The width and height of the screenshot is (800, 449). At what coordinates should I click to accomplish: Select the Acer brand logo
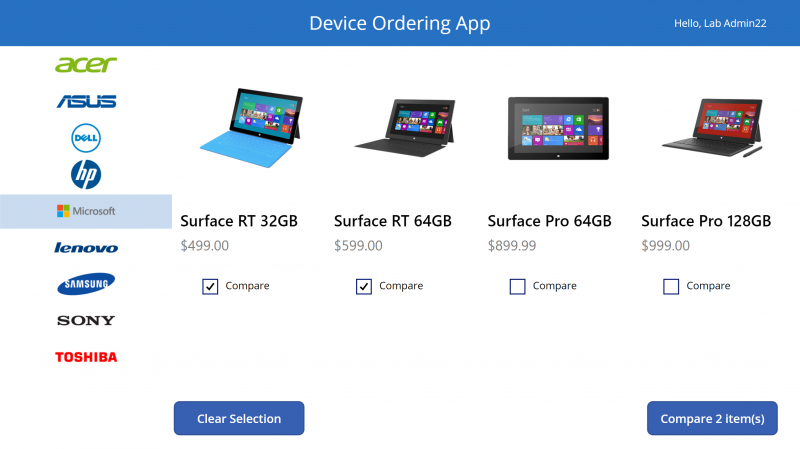pos(86,65)
